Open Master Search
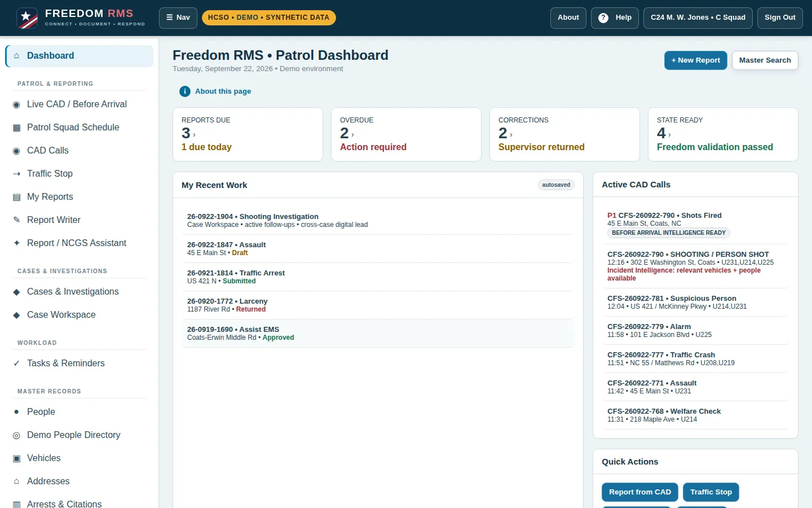The image size is (812, 508). (765, 60)
